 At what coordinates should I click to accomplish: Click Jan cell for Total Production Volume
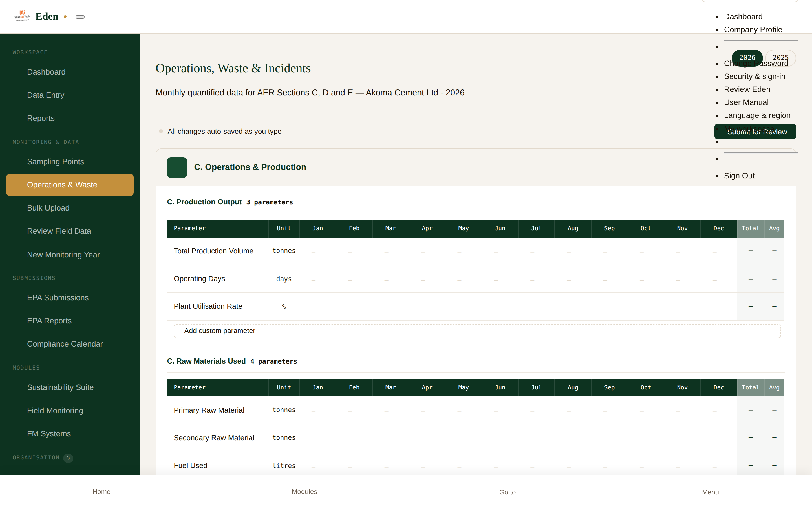click(317, 251)
